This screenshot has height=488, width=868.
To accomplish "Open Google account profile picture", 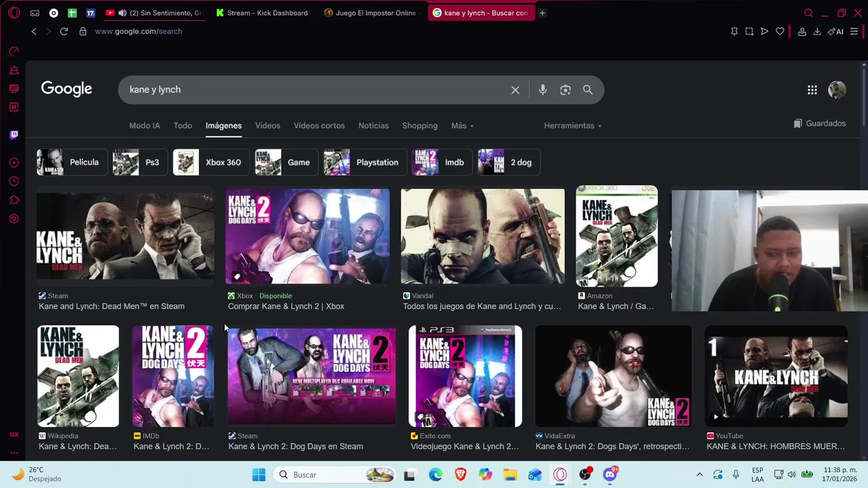I will [837, 90].
